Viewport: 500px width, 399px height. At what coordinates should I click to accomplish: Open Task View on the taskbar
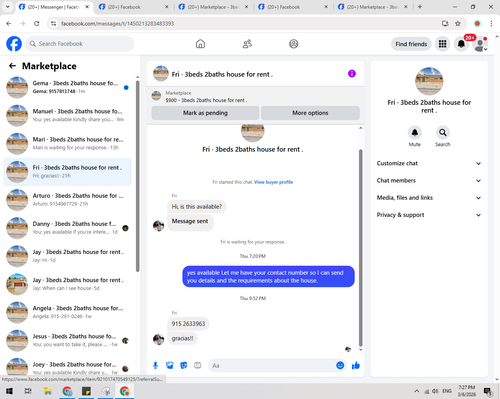[28, 391]
